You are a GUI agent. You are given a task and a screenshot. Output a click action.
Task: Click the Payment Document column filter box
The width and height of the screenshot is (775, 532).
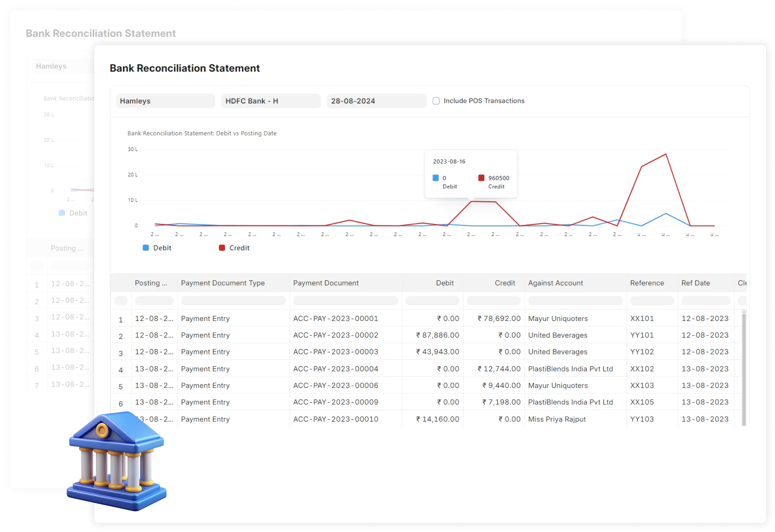point(345,301)
